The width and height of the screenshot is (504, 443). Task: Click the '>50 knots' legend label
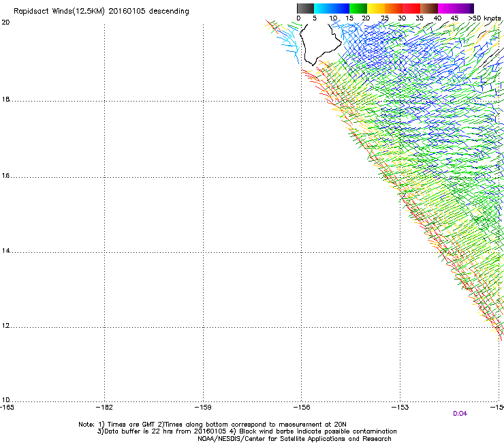[484, 18]
